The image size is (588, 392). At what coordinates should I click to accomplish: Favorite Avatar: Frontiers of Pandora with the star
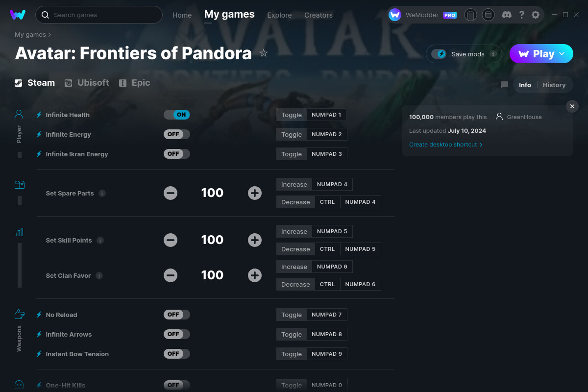tap(264, 53)
